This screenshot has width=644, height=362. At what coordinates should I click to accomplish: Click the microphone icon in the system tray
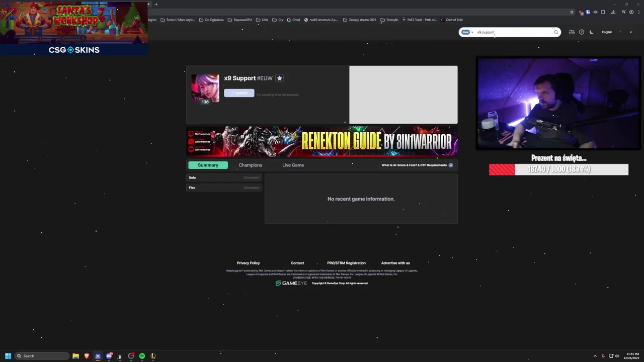[603, 356]
